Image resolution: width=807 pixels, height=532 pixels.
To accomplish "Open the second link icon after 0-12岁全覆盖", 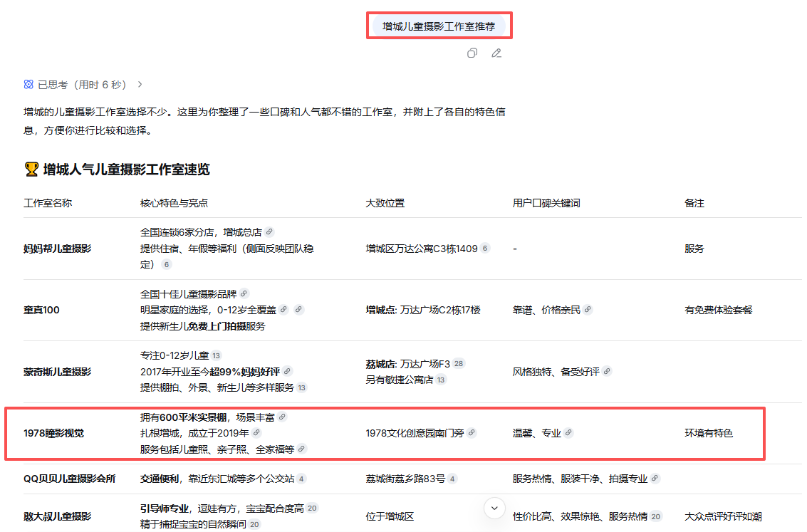I will pos(298,310).
